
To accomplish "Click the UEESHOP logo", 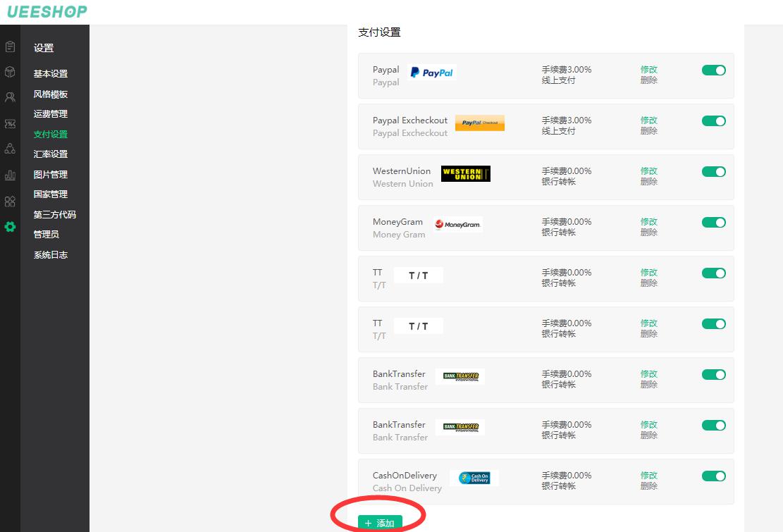I will 47,12.
